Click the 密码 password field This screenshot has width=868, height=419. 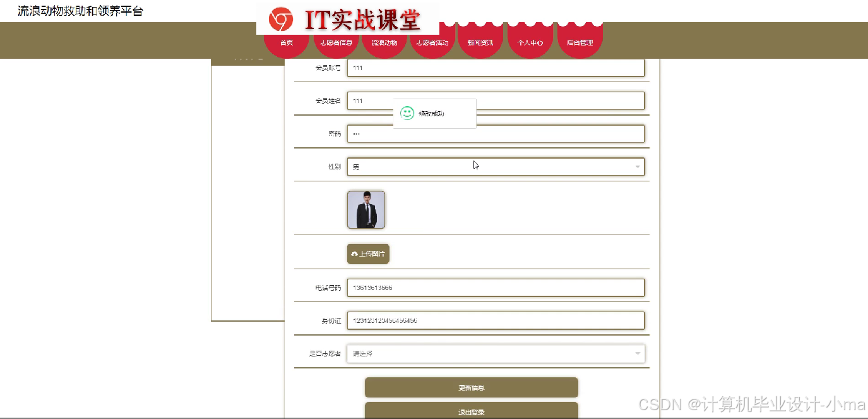(496, 134)
